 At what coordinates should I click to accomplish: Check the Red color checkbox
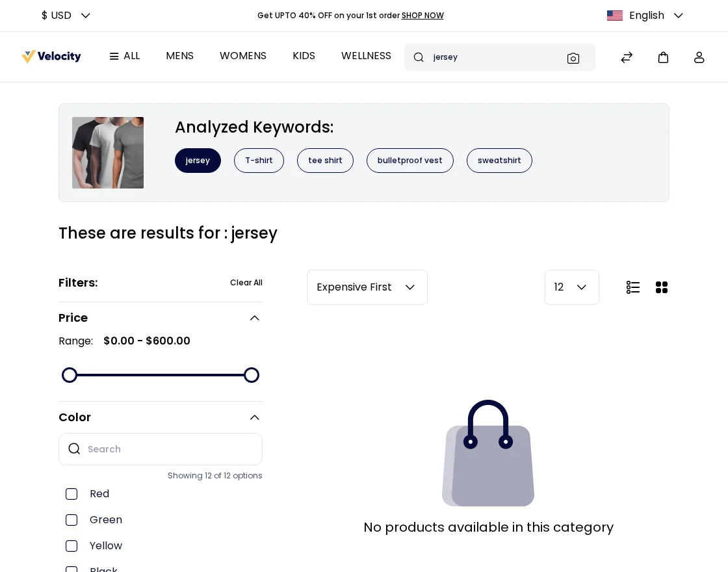click(71, 494)
